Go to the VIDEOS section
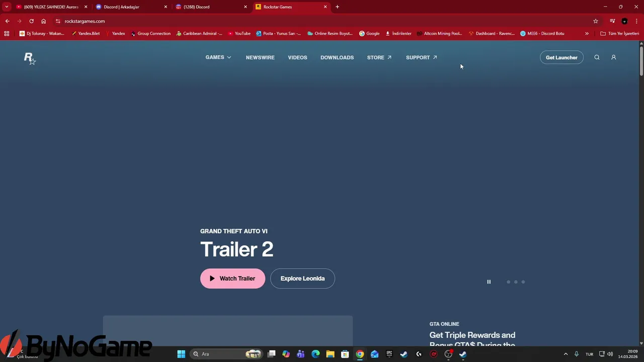This screenshot has width=644, height=362. coord(297,57)
